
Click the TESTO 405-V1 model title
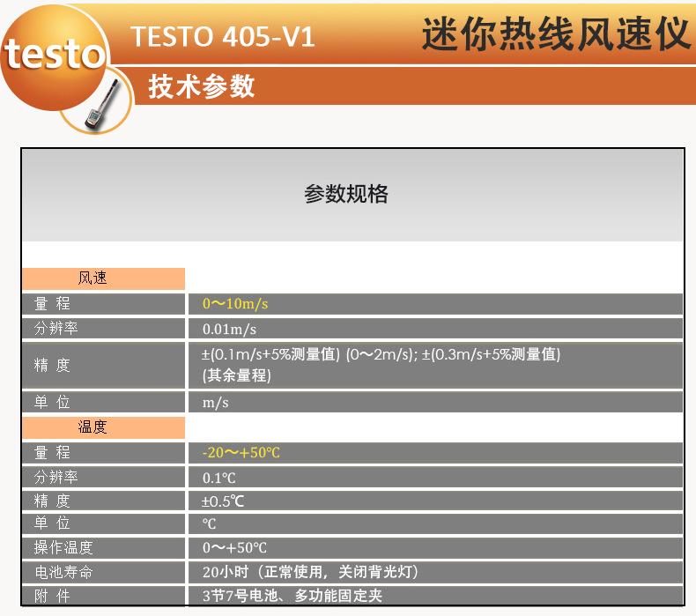[223, 37]
